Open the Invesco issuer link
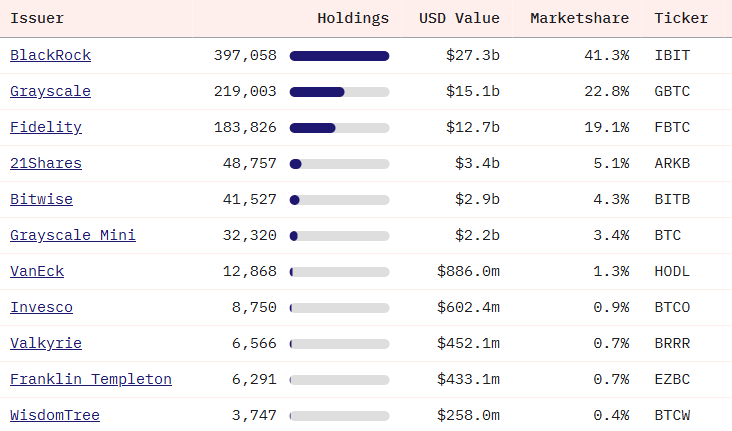This screenshot has height=431, width=732. coord(41,307)
